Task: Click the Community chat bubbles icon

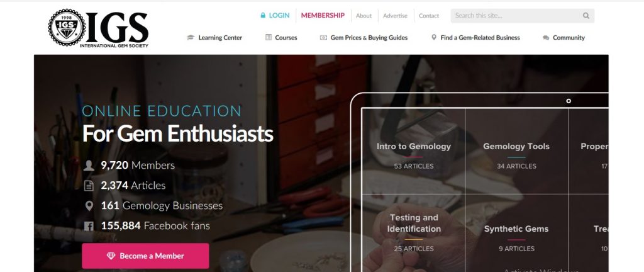Action: (x=546, y=38)
